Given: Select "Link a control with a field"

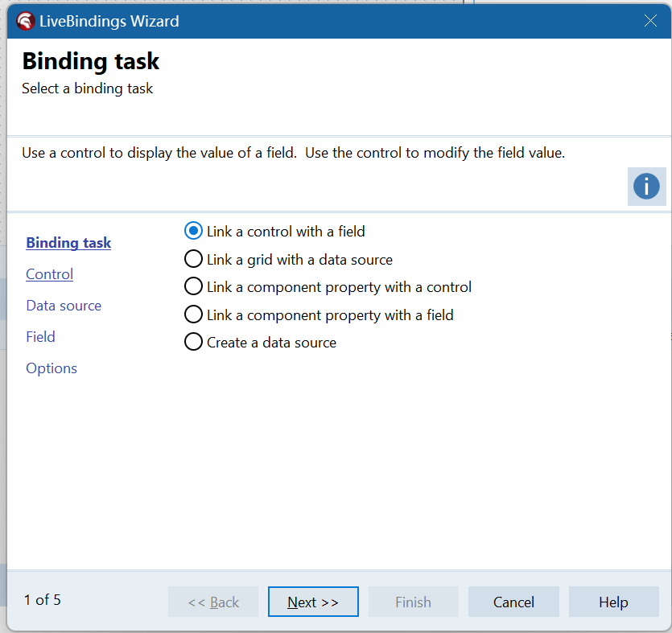Looking at the screenshot, I should click(x=193, y=232).
